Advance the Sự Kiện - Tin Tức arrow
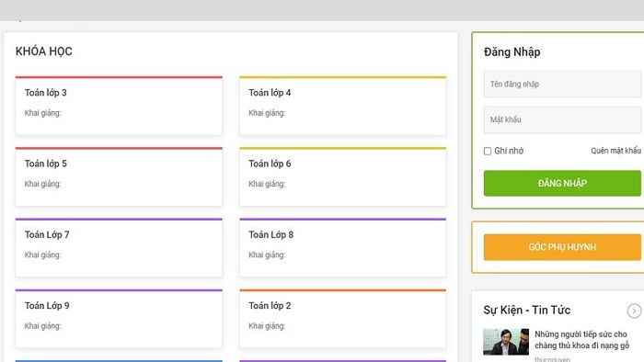This screenshot has width=644, height=362. [634, 311]
